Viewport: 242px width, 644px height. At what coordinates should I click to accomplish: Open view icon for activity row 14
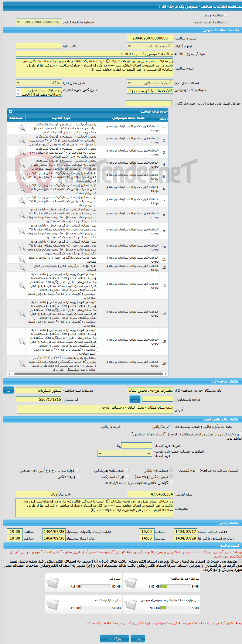tap(21, 313)
